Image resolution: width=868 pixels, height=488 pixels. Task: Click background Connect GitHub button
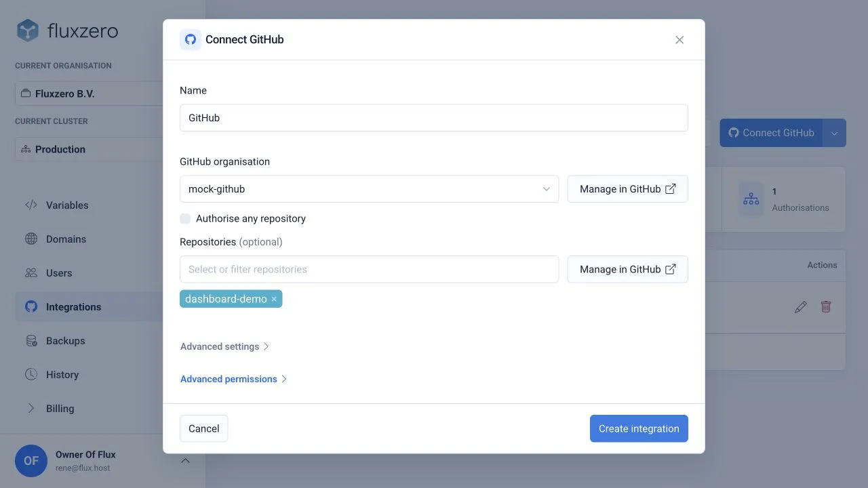pyautogui.click(x=771, y=133)
